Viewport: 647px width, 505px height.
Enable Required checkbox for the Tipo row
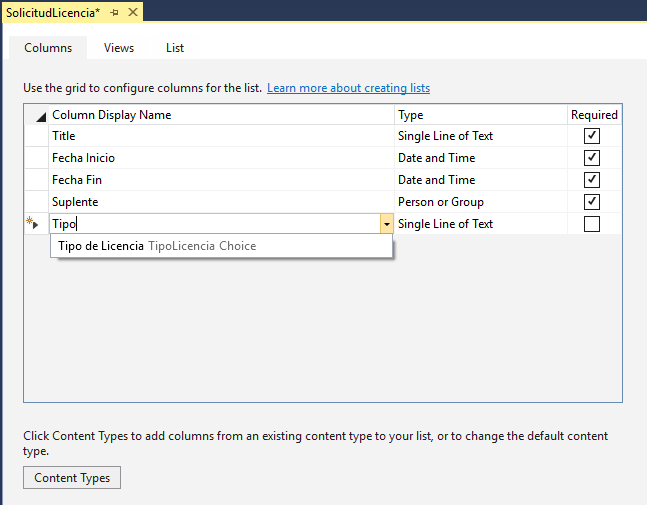point(592,224)
